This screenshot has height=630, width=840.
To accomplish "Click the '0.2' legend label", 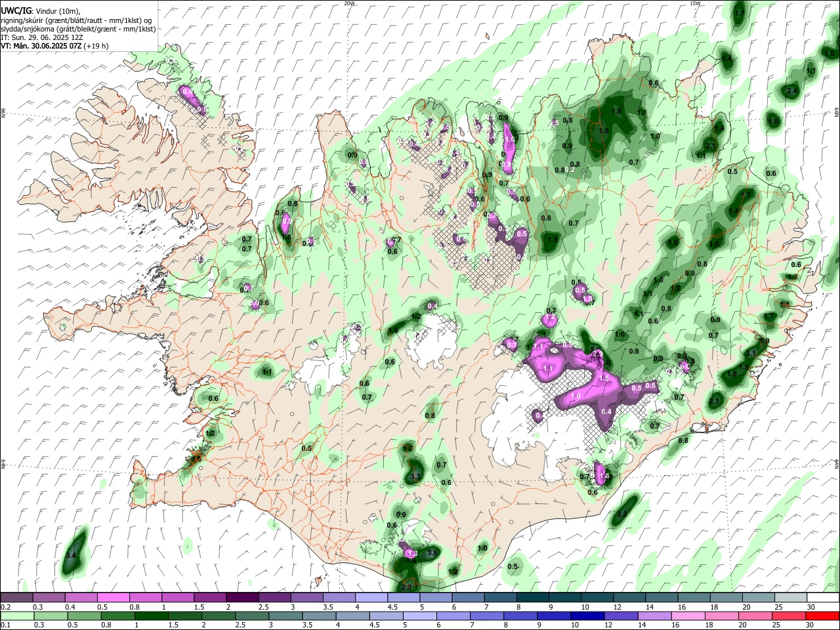I will 5,607.
